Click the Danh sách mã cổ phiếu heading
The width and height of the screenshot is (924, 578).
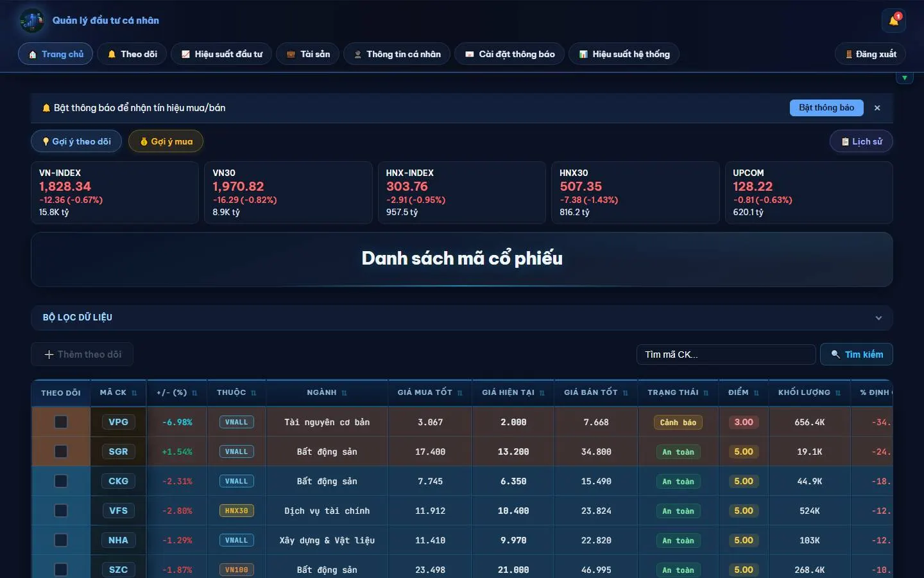462,258
